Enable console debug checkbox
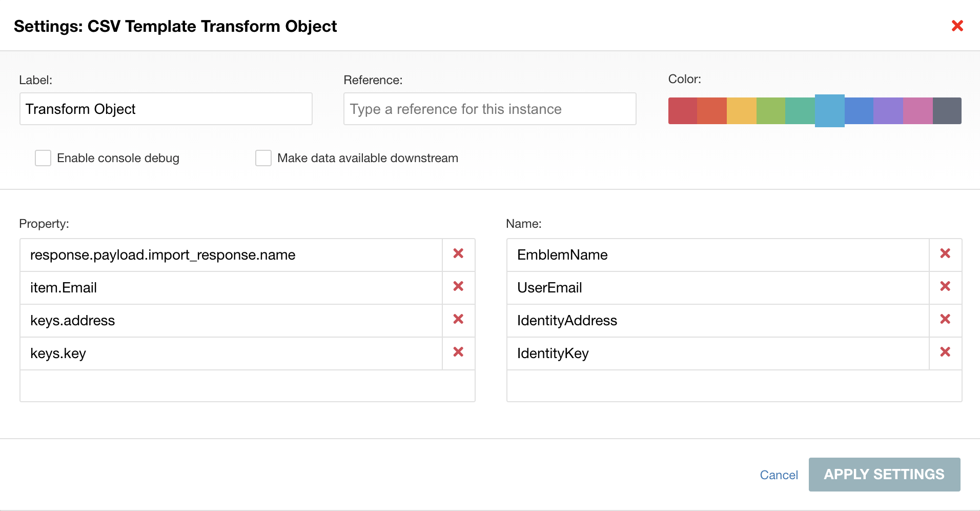This screenshot has width=980, height=511. (43, 158)
